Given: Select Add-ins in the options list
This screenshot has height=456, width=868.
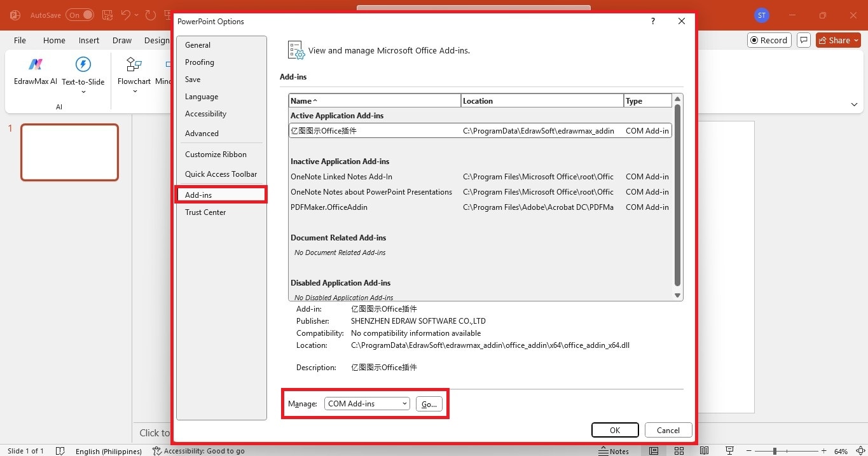Looking at the screenshot, I should pos(221,195).
